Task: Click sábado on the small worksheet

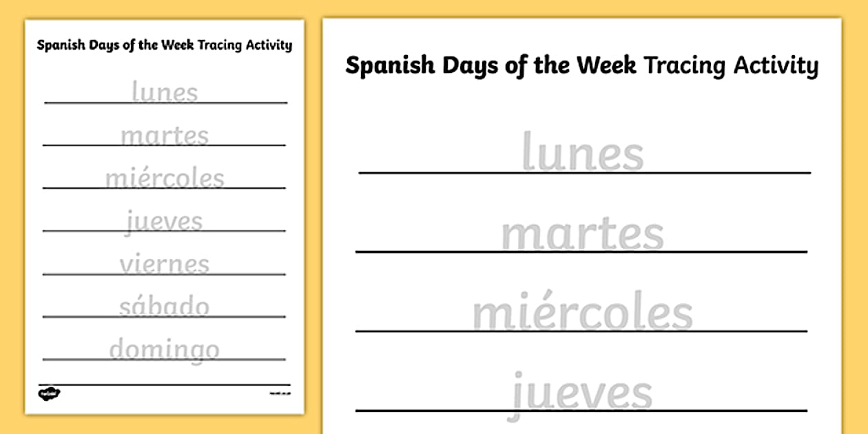Action: point(165,307)
